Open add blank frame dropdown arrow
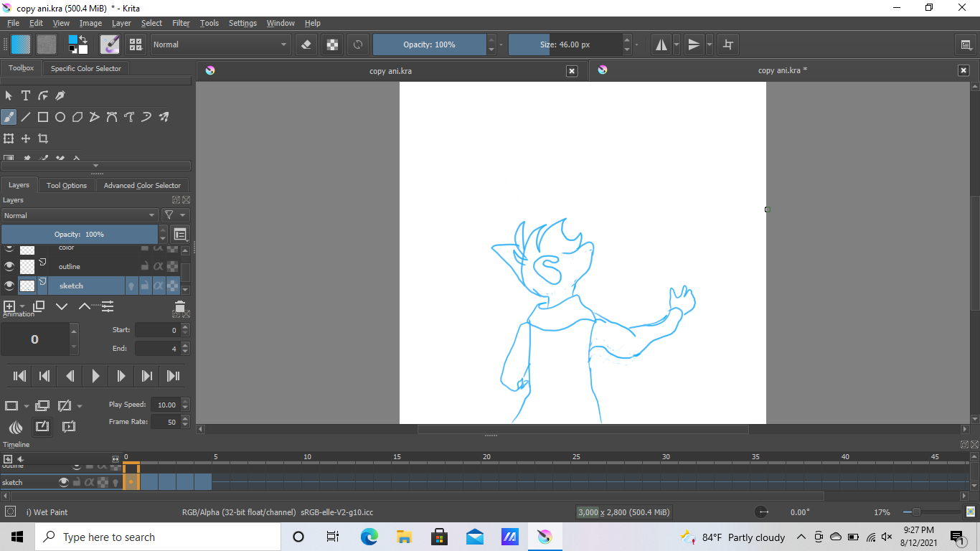 click(27, 405)
